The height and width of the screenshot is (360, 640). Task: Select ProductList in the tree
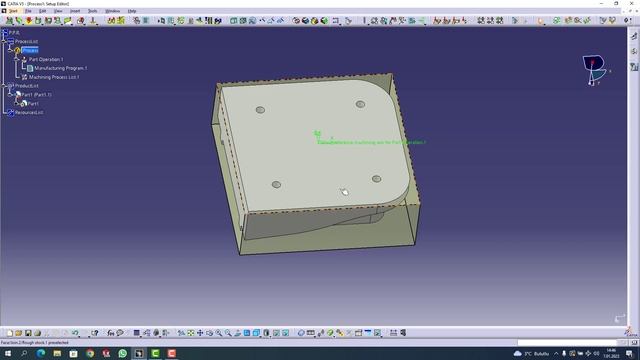tap(27, 86)
